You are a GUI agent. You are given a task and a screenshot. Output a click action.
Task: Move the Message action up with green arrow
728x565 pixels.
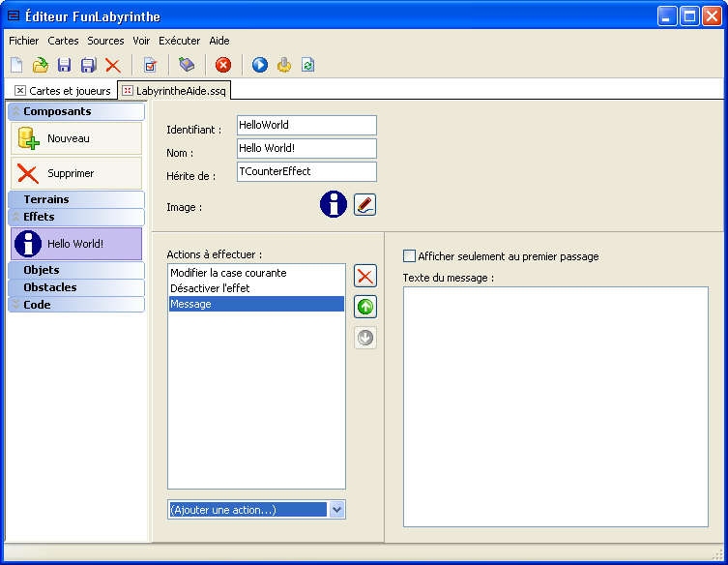(x=365, y=308)
